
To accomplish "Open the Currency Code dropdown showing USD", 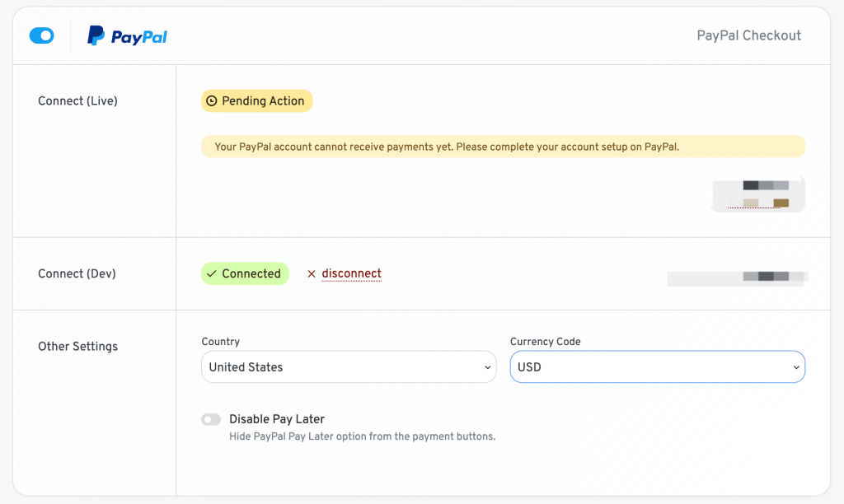I will (657, 366).
